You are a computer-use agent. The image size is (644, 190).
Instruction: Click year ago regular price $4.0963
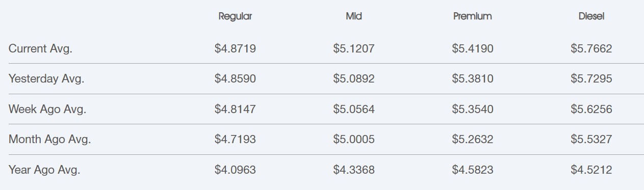[235, 170]
